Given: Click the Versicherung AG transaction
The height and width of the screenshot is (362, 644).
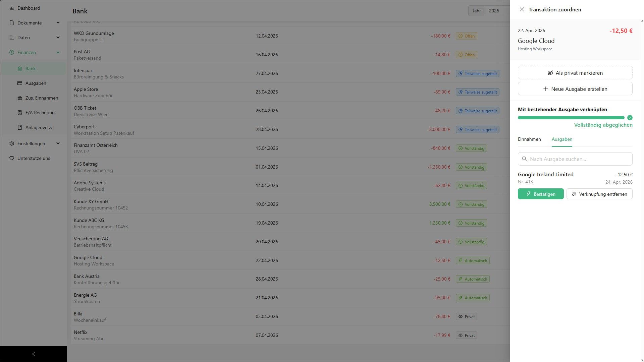Looking at the screenshot, I should pyautogui.click(x=290, y=242).
